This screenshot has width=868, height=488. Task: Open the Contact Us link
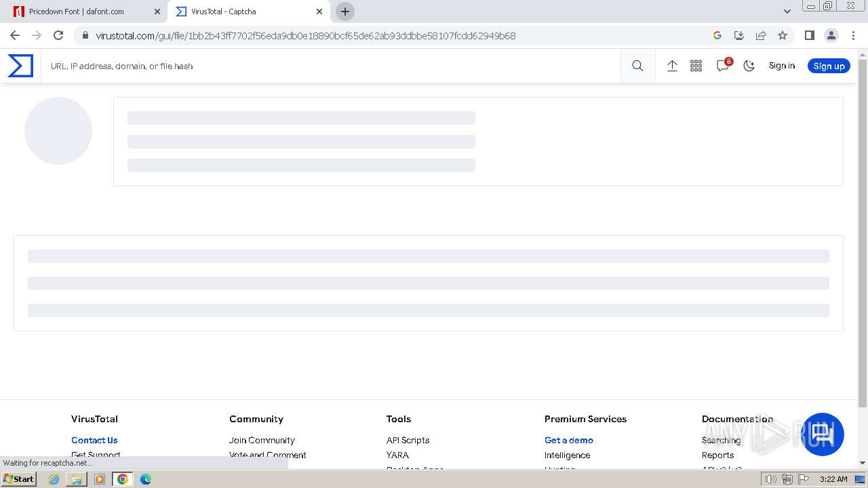pyautogui.click(x=94, y=440)
